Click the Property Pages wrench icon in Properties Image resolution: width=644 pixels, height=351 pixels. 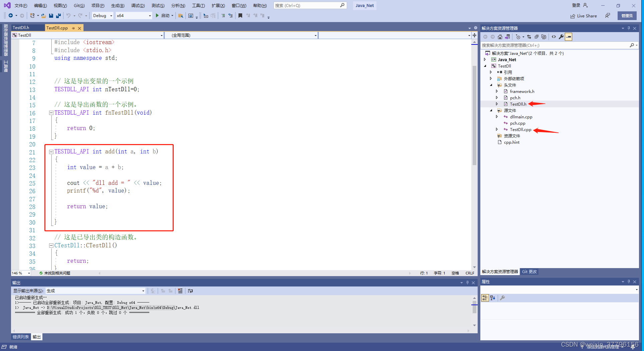click(502, 298)
